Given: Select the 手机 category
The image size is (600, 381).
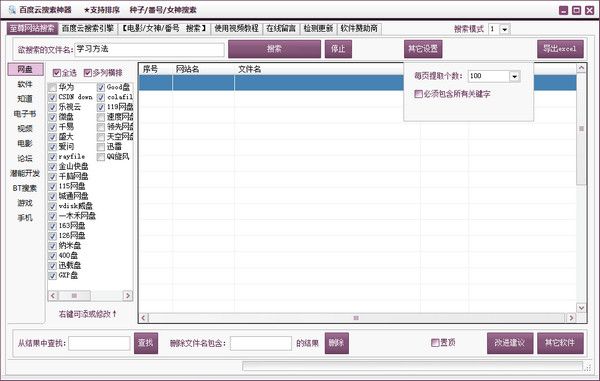Looking at the screenshot, I should coord(25,218).
